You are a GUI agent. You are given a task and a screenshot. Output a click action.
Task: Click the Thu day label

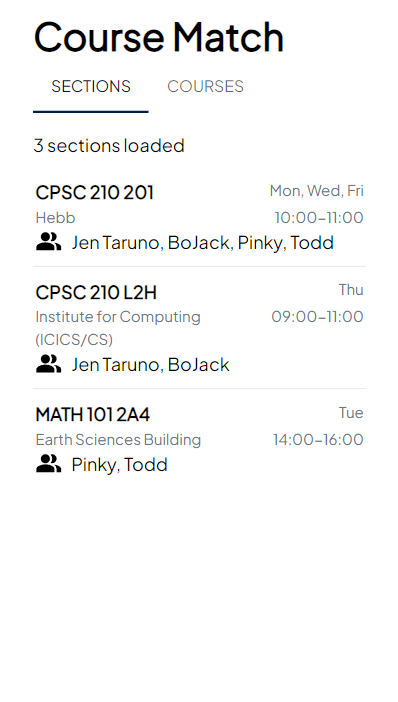[x=351, y=290]
